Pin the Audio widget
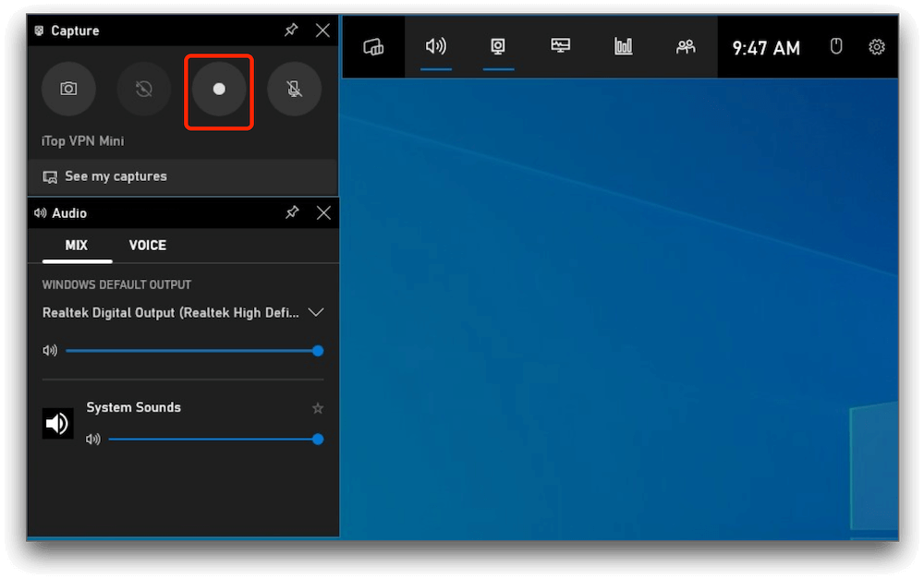 coord(292,212)
